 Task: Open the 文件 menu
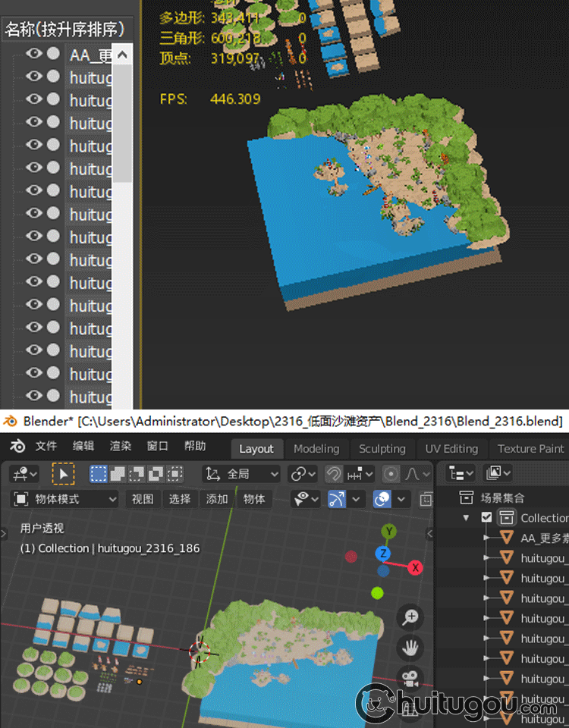click(46, 447)
